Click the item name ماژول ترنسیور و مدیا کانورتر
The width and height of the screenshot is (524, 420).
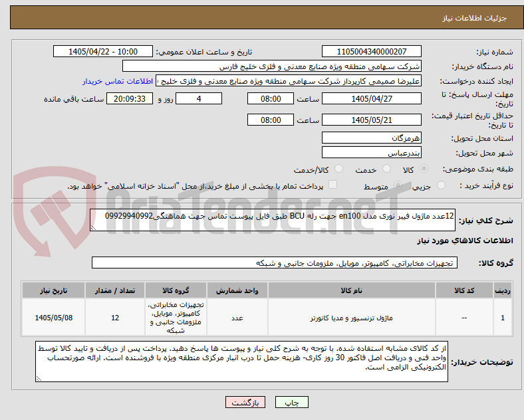351,318
